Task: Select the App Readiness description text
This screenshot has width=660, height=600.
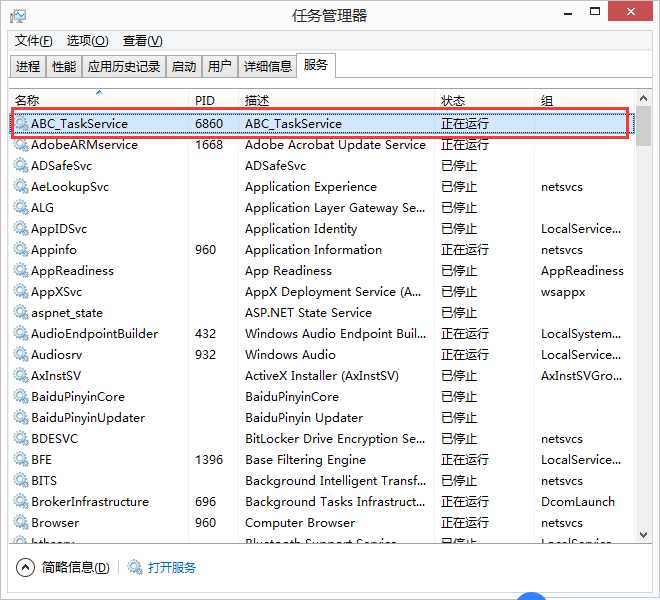Action: 288,271
